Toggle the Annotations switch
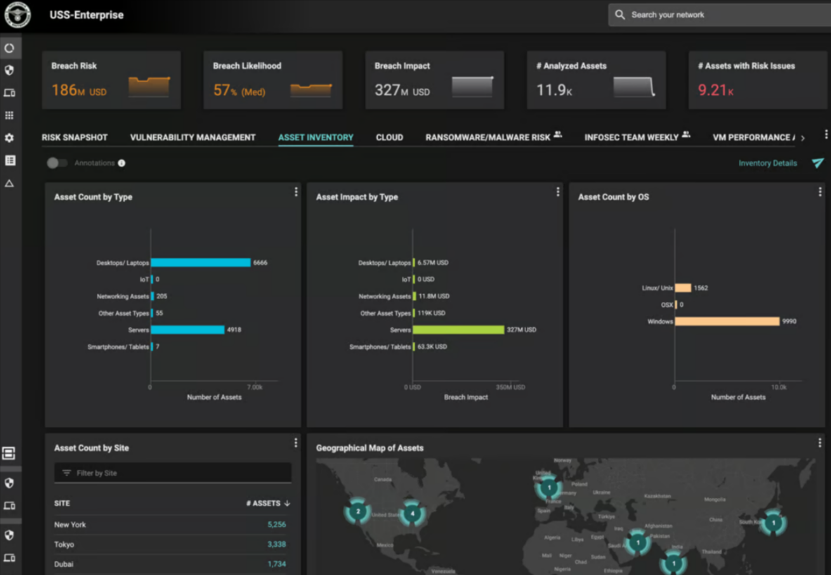This screenshot has width=831, height=575. click(56, 163)
